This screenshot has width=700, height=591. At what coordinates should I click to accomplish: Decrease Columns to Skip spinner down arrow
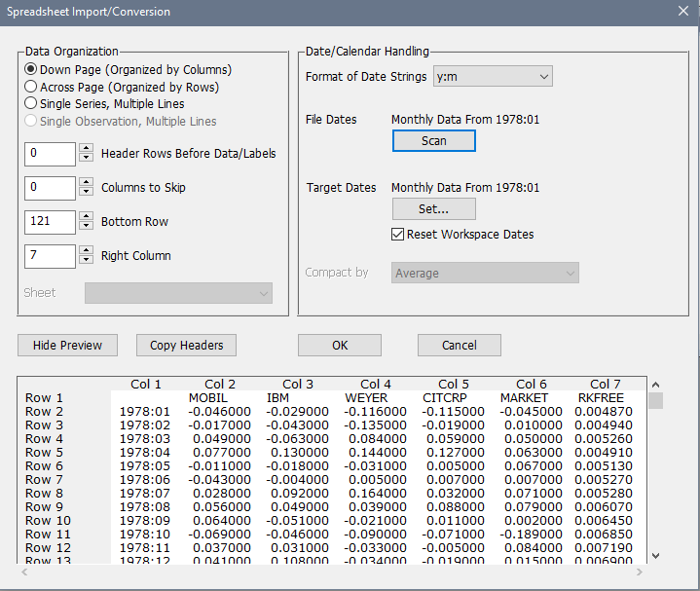coord(87,194)
